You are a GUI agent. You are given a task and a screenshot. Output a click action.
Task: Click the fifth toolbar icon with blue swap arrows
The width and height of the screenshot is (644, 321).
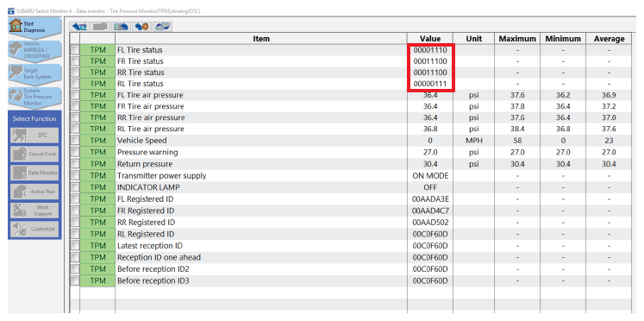coord(162,27)
